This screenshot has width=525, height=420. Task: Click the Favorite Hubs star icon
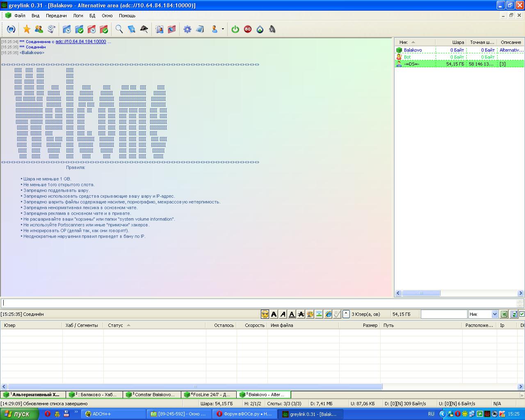pyautogui.click(x=27, y=29)
